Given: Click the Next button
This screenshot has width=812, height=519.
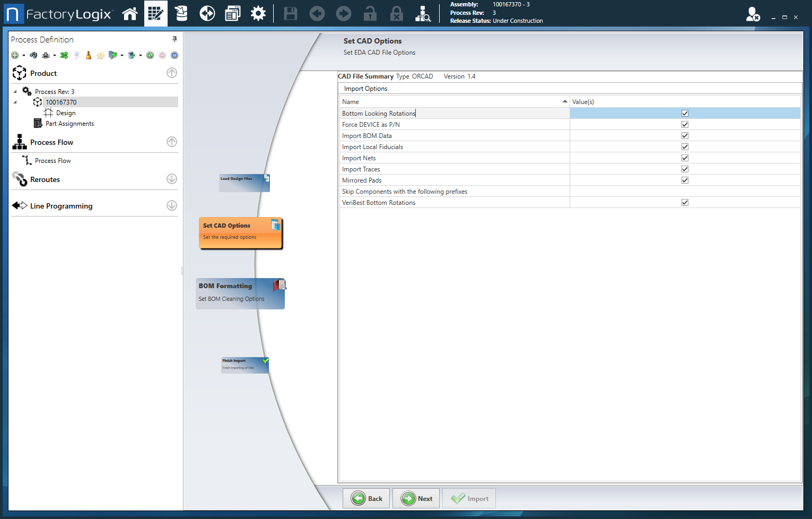Looking at the screenshot, I should pyautogui.click(x=416, y=499).
